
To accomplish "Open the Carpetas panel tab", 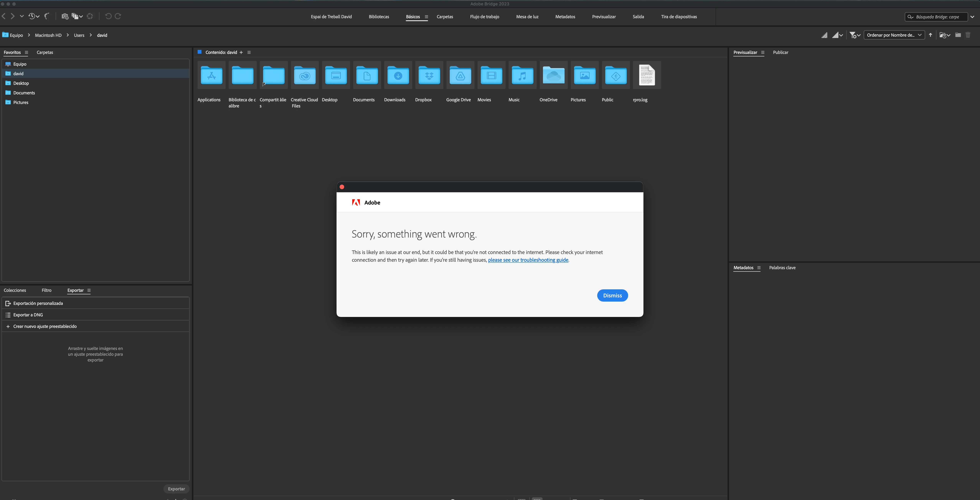I will [x=45, y=53].
